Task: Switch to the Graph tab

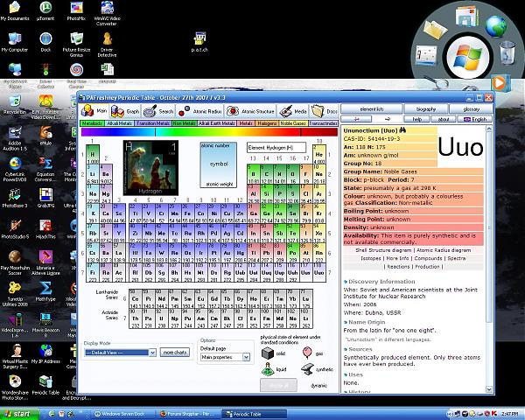Action: [x=125, y=111]
